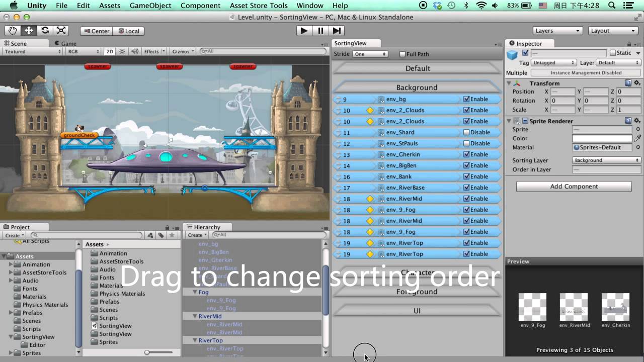This screenshot has height=362, width=644.
Task: Select the Default sorting layer header
Action: [418, 68]
